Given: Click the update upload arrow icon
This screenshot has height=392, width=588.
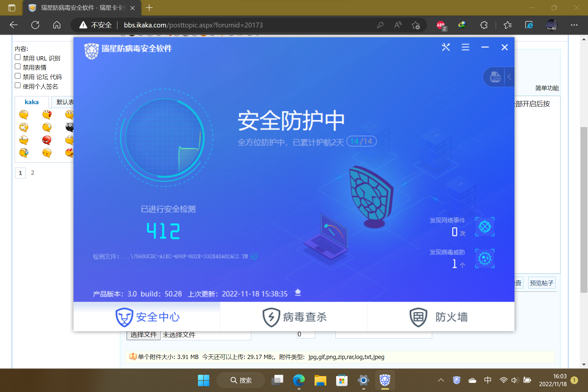Looking at the screenshot, I should pyautogui.click(x=298, y=292).
